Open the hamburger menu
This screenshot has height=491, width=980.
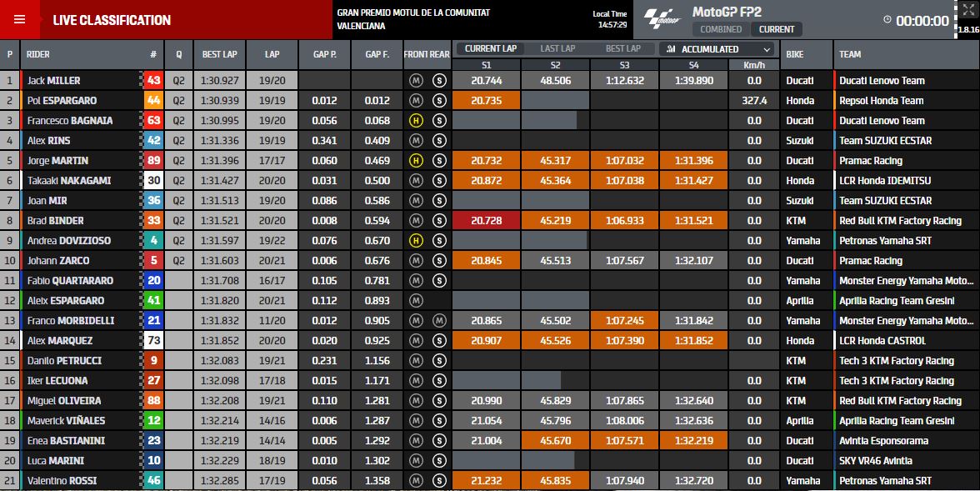click(x=19, y=19)
